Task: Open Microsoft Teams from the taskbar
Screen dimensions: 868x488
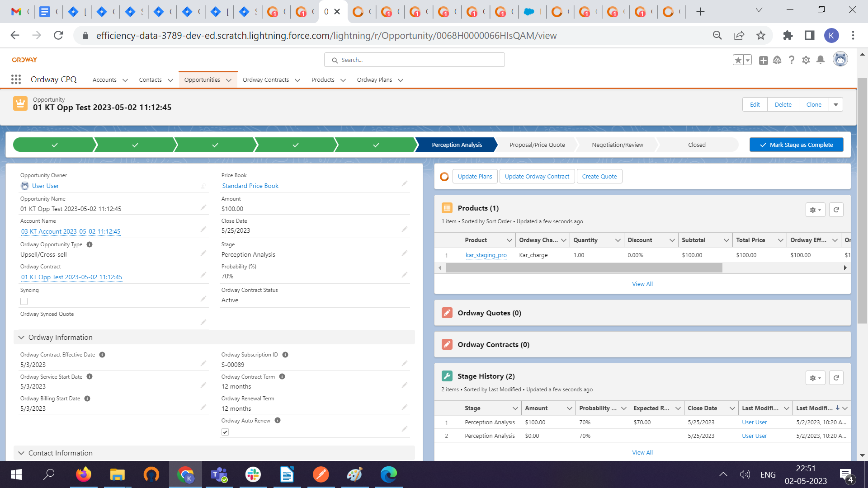Action: pyautogui.click(x=219, y=474)
